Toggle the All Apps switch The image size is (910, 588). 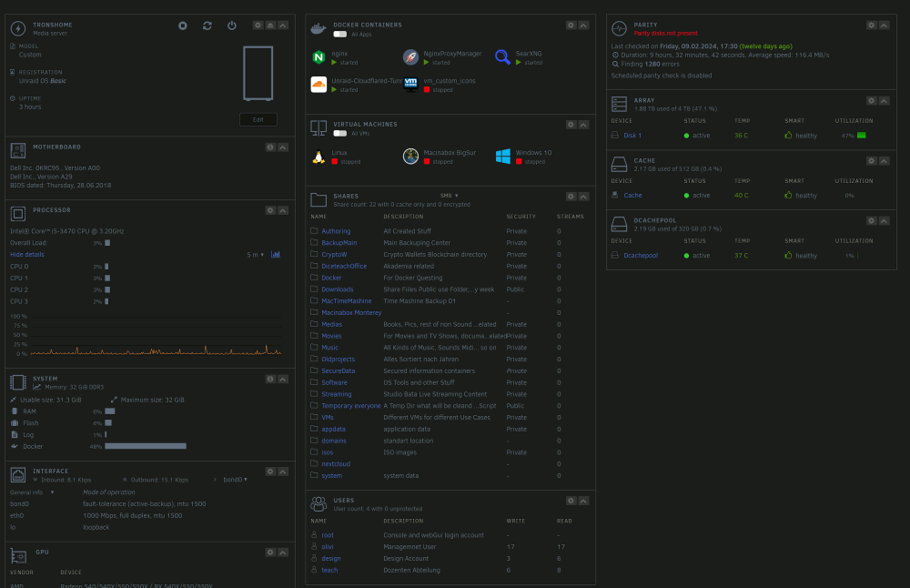340,35
